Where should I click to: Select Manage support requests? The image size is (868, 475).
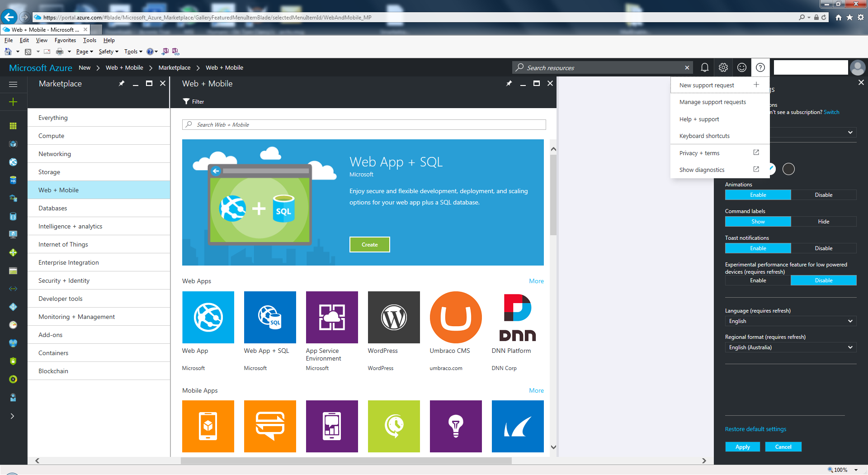[720, 102]
